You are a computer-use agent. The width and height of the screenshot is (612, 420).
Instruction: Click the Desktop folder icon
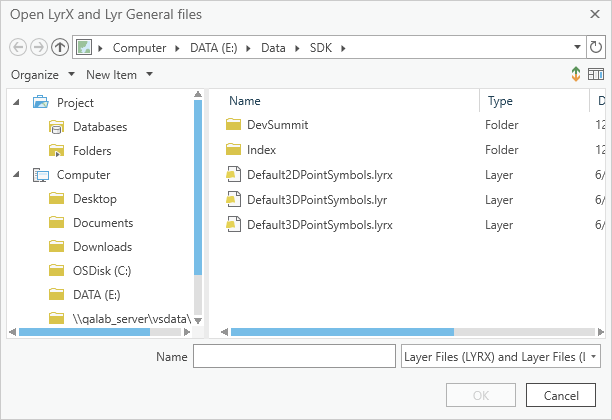tap(57, 199)
